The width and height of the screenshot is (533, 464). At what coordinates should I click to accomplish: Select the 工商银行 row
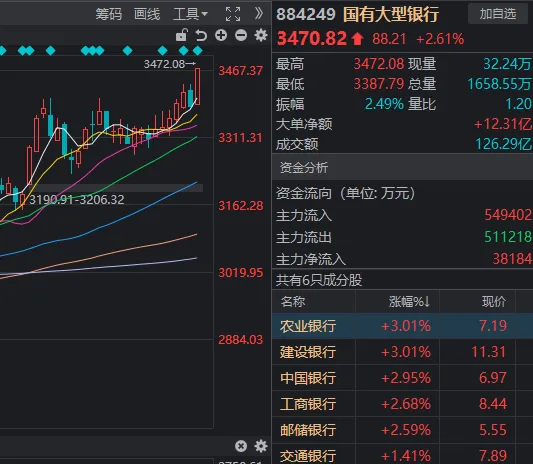coord(402,404)
